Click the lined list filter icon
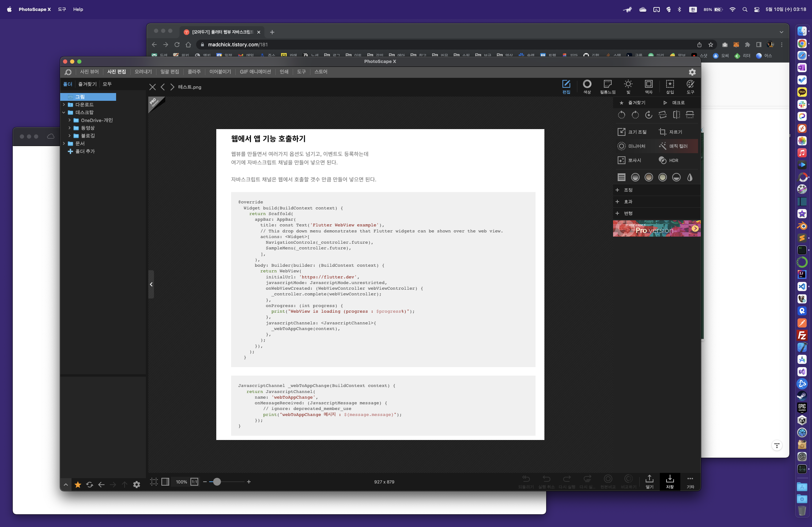This screenshot has width=812, height=527. point(622,177)
